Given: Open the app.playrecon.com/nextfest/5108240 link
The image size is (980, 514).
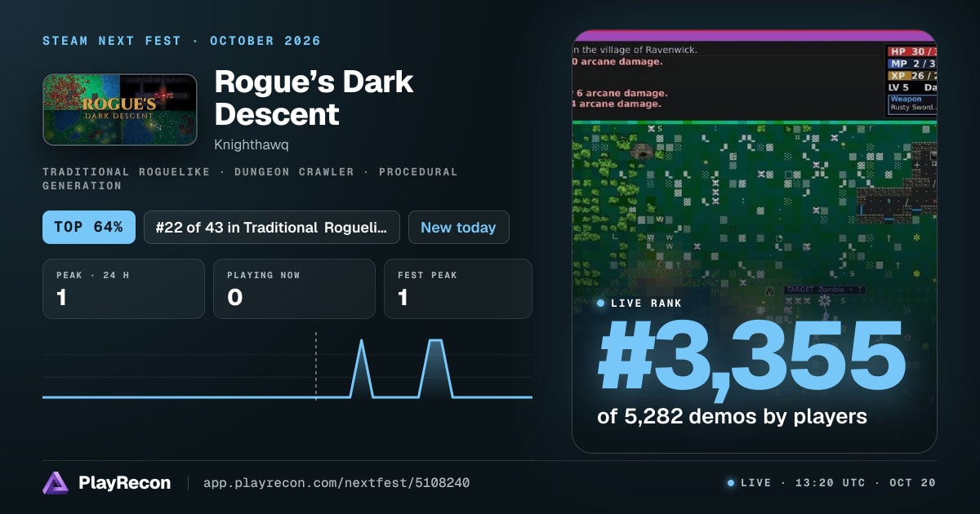Looking at the screenshot, I should (x=336, y=483).
